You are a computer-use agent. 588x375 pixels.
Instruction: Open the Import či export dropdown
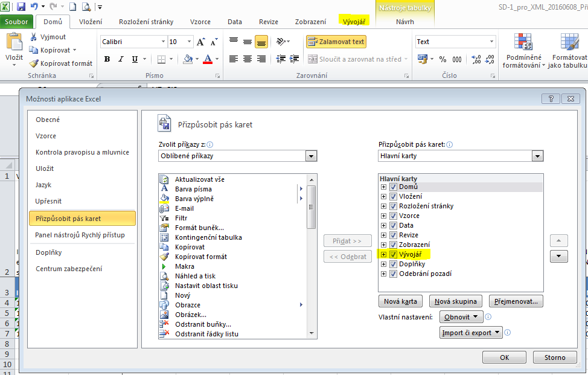[x=471, y=333]
